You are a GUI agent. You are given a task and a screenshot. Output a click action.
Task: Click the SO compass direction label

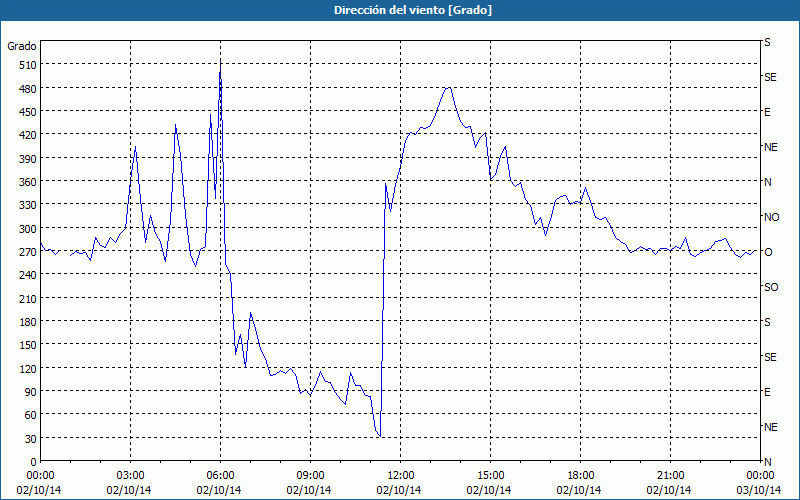[x=771, y=287]
